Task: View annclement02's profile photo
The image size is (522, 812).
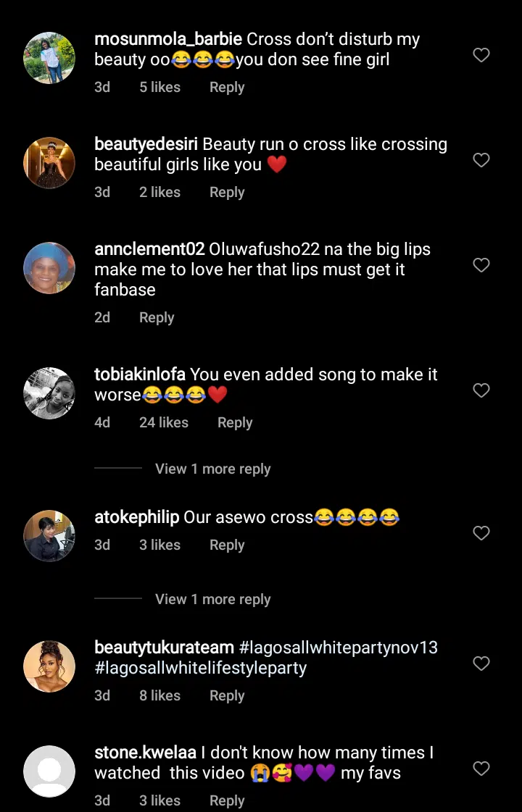Action: click(x=49, y=268)
